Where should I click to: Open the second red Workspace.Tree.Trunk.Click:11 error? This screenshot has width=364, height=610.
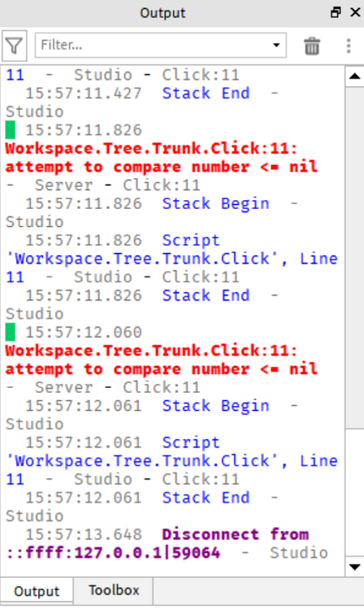click(162, 359)
